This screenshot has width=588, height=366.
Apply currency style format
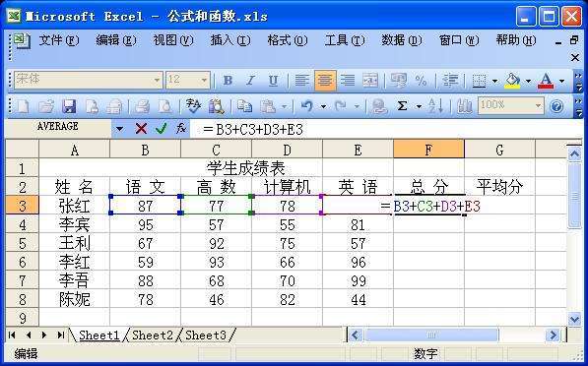pyautogui.click(x=398, y=80)
